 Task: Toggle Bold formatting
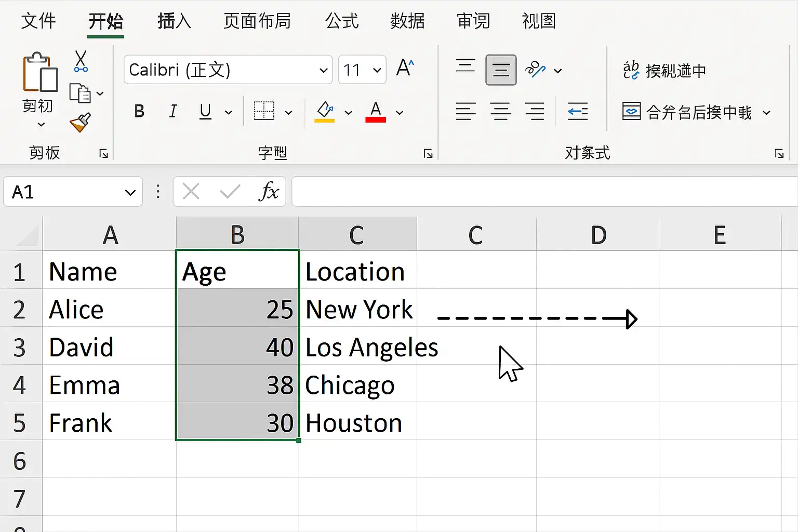[x=139, y=111]
